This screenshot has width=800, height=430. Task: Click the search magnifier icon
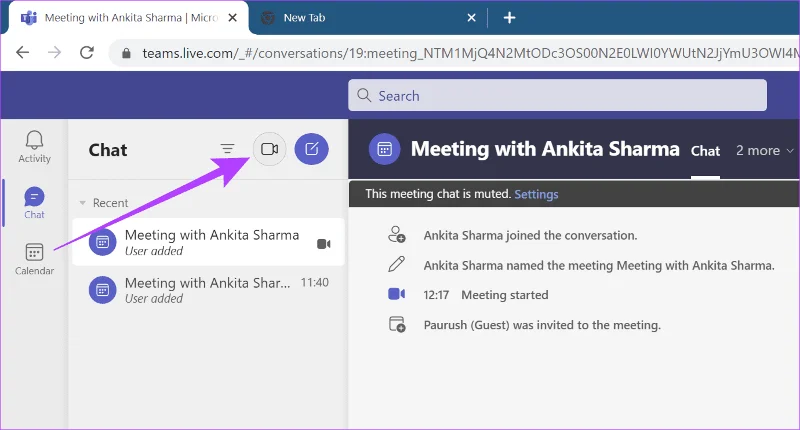(x=364, y=95)
